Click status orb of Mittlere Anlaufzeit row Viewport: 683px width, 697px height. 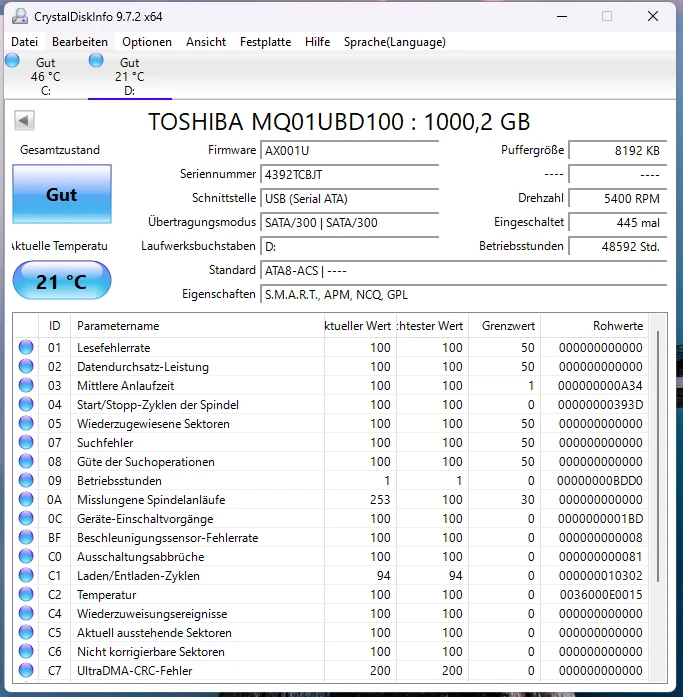(26, 385)
